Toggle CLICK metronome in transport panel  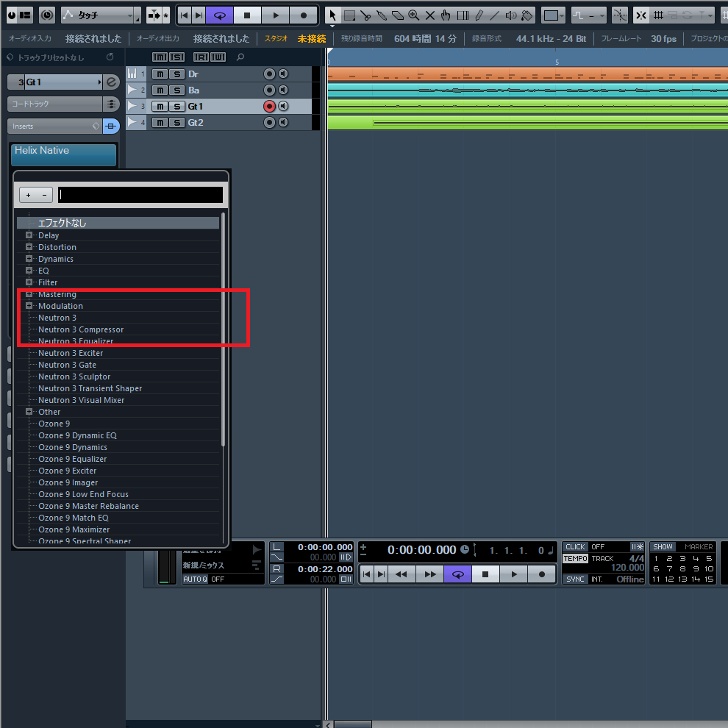[575, 547]
